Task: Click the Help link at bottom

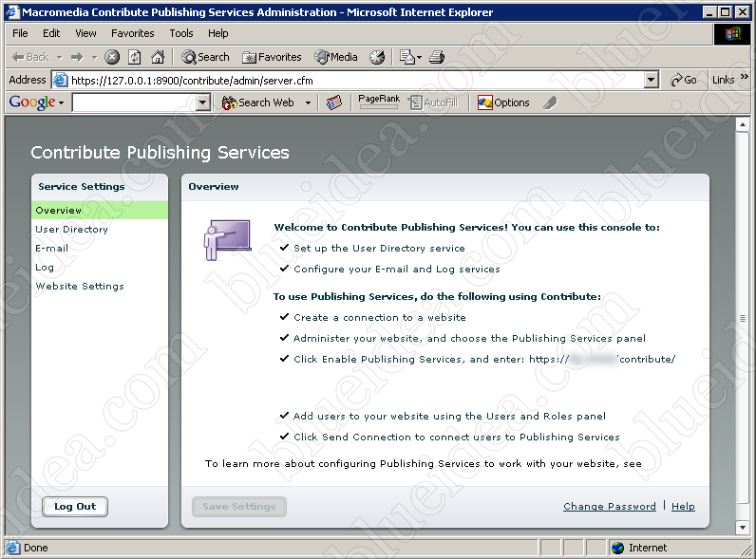Action: tap(683, 507)
